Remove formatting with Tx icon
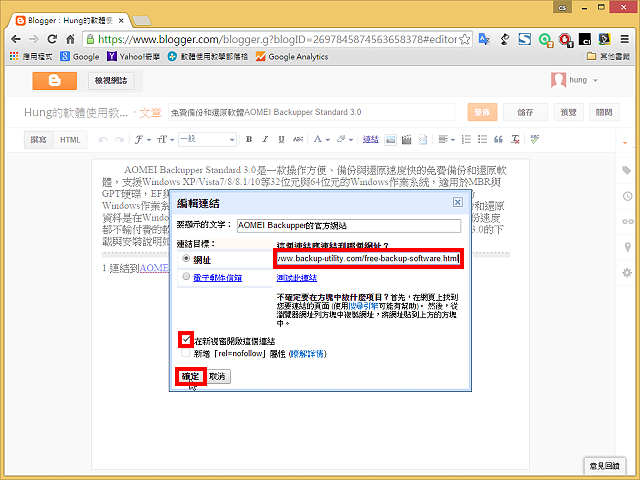 click(515, 139)
